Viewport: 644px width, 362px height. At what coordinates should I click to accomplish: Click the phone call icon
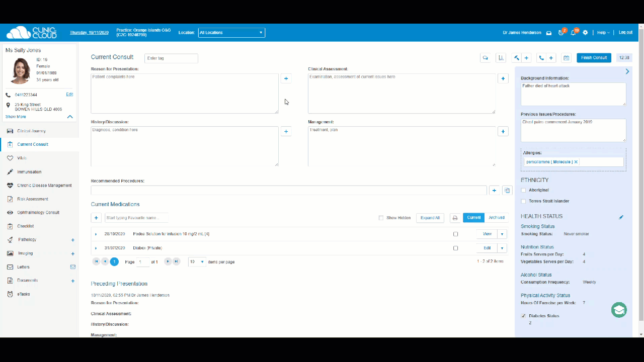(x=541, y=58)
